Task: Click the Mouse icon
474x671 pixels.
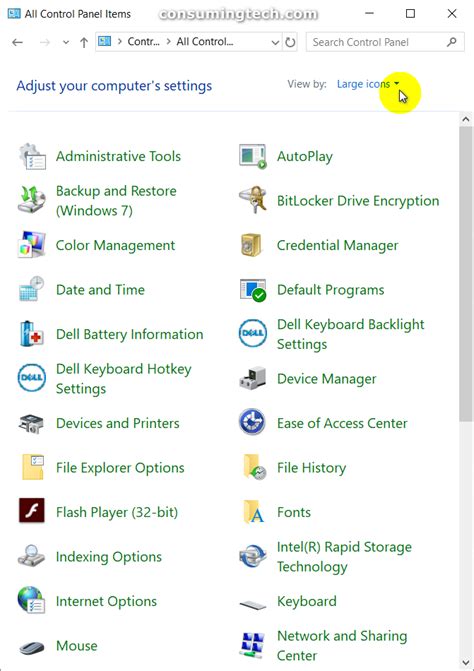Action: (32, 647)
